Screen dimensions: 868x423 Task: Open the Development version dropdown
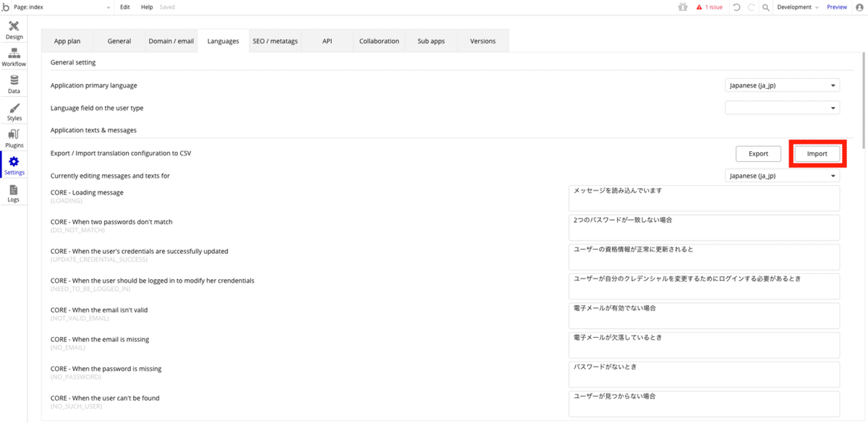798,7
